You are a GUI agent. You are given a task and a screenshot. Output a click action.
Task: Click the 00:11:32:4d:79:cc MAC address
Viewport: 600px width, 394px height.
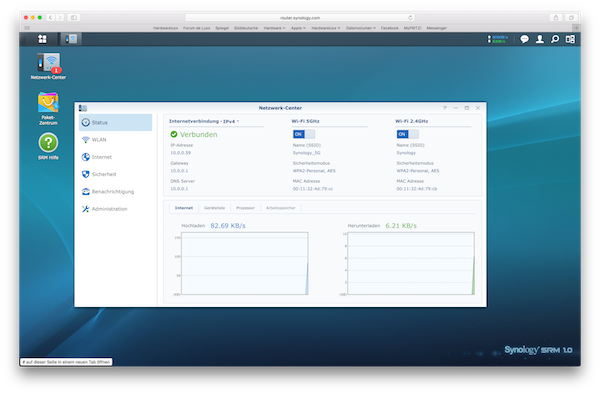click(x=313, y=189)
